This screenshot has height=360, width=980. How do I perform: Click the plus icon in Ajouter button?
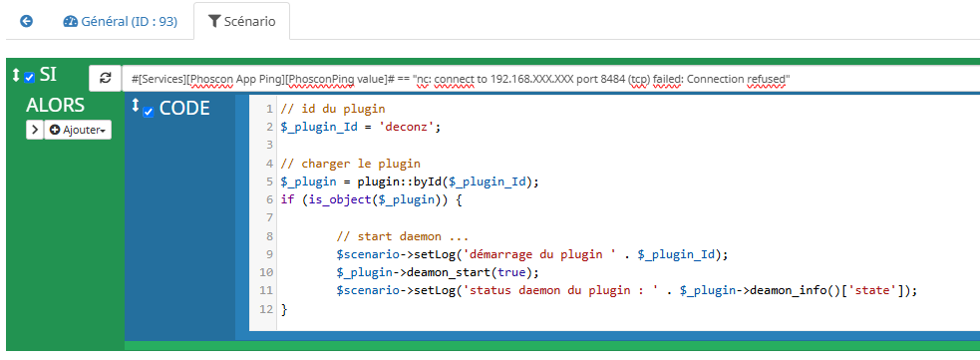point(55,130)
